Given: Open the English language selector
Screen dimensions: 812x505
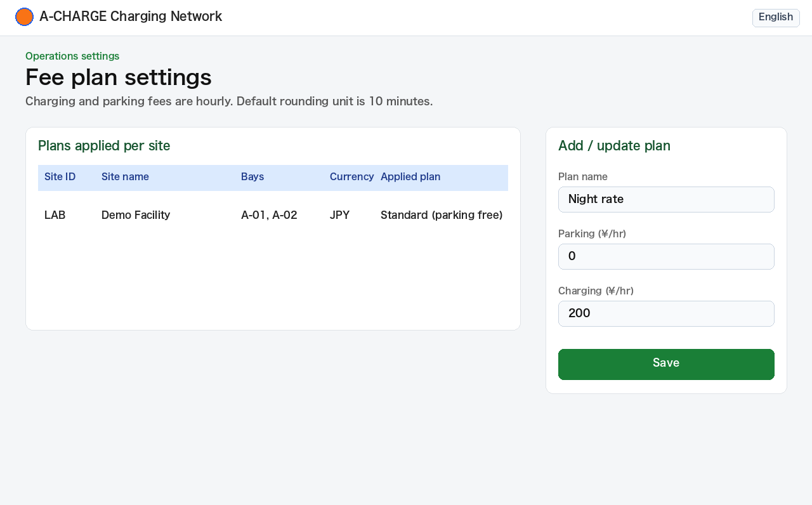Looking at the screenshot, I should click(x=776, y=18).
